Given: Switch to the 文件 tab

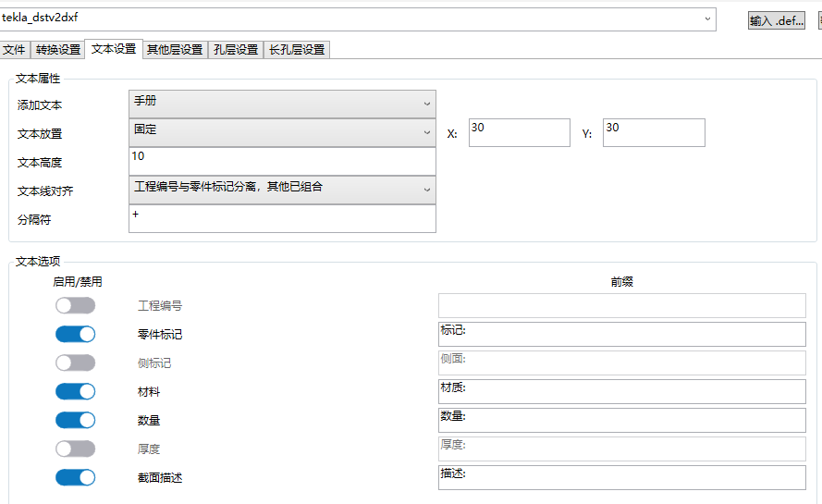Looking at the screenshot, I should click(14, 50).
